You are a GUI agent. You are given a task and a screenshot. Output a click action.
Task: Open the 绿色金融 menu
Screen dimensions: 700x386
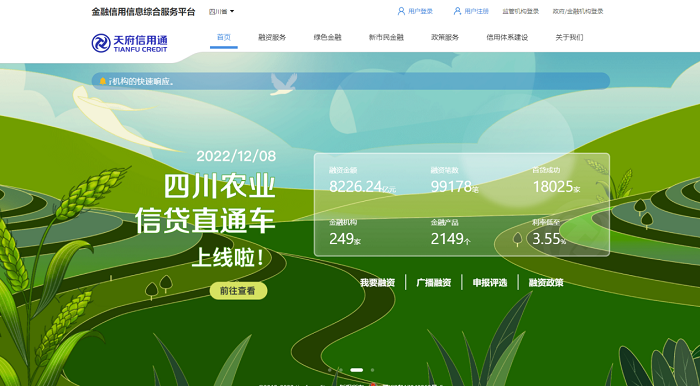pyautogui.click(x=327, y=37)
